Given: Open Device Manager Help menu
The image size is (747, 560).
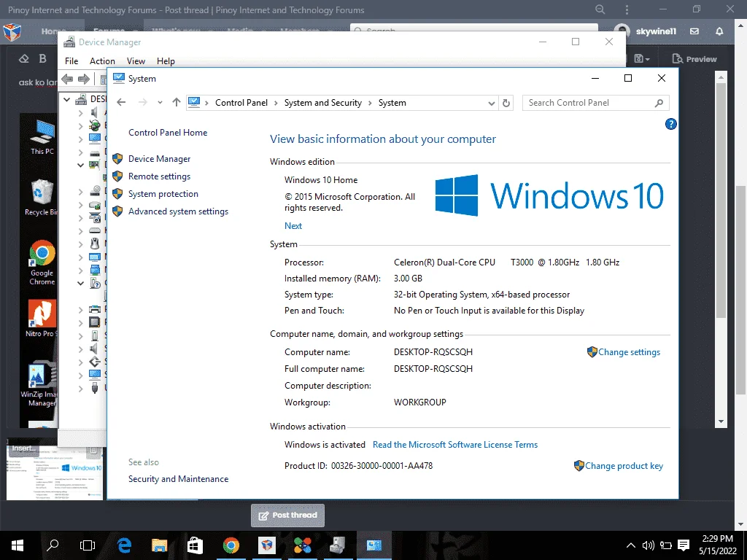Looking at the screenshot, I should click(x=166, y=61).
